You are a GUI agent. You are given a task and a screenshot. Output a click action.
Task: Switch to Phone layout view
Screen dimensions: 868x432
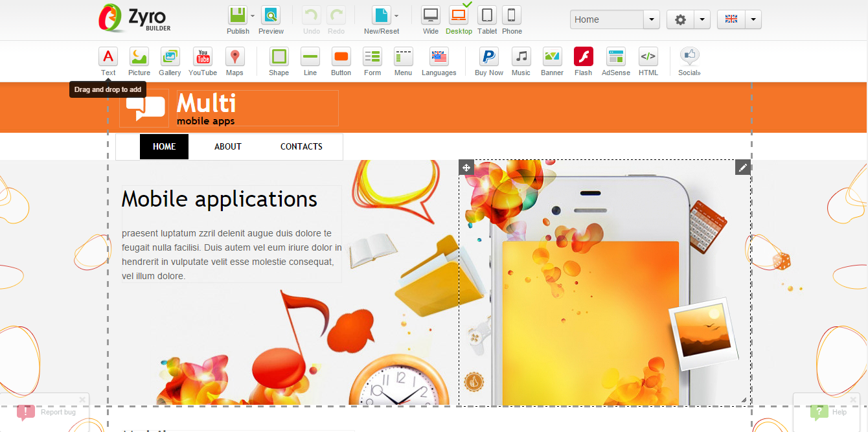pos(512,16)
